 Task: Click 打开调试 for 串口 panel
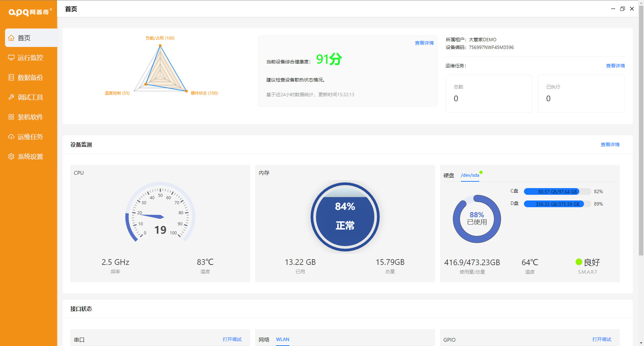coord(232,339)
